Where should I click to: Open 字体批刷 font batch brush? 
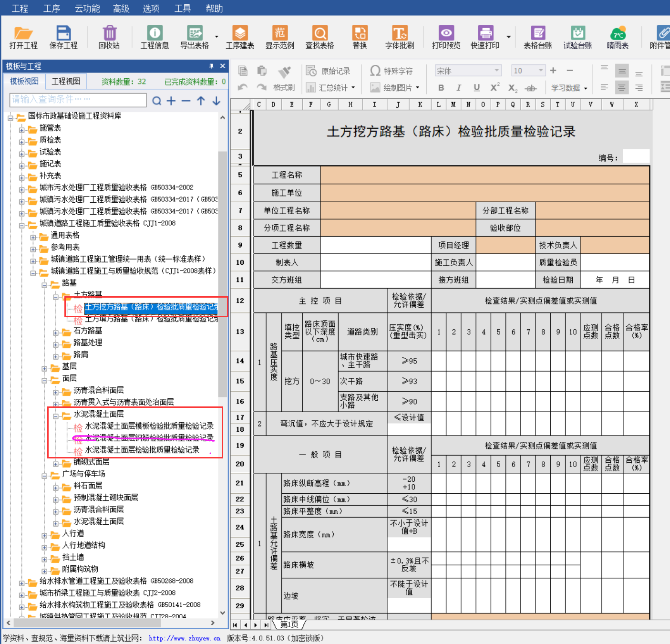point(400,37)
